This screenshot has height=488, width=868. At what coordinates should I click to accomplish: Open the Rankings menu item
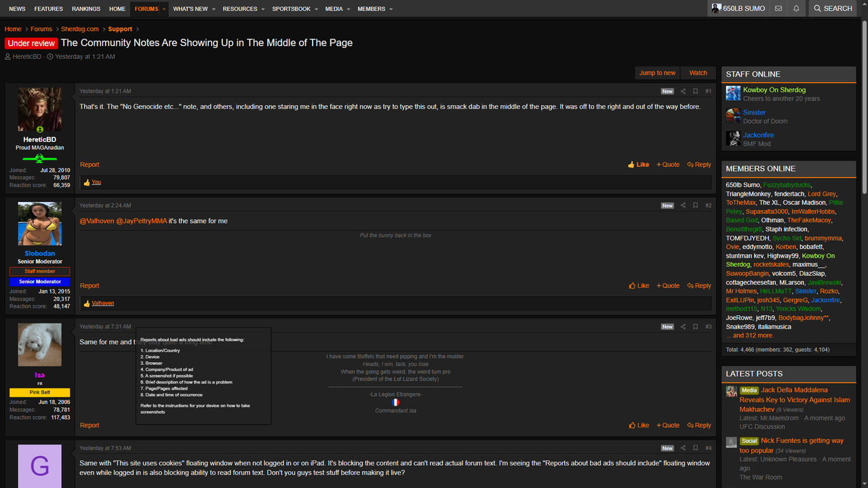tap(86, 9)
